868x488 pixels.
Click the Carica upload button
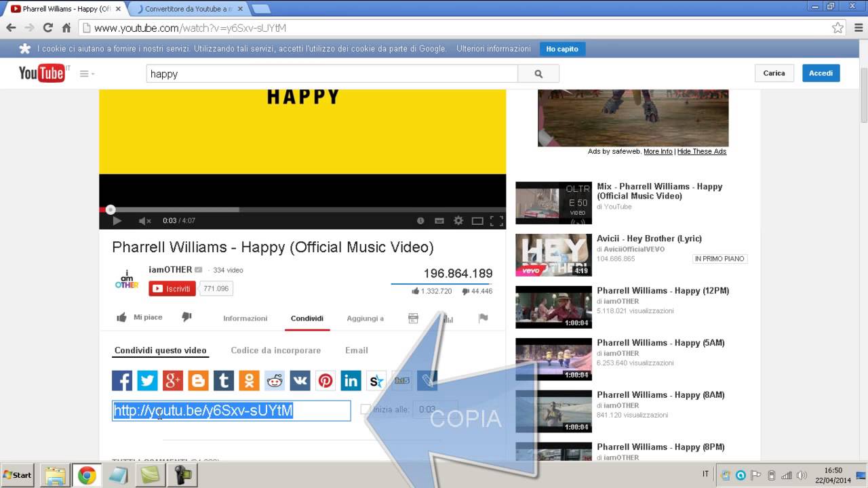pos(774,73)
